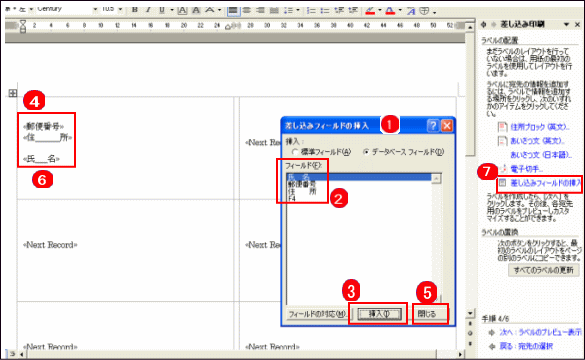Open the highlight color dropdown arrow
Image resolution: width=585 pixels, height=360 pixels.
(x=379, y=10)
